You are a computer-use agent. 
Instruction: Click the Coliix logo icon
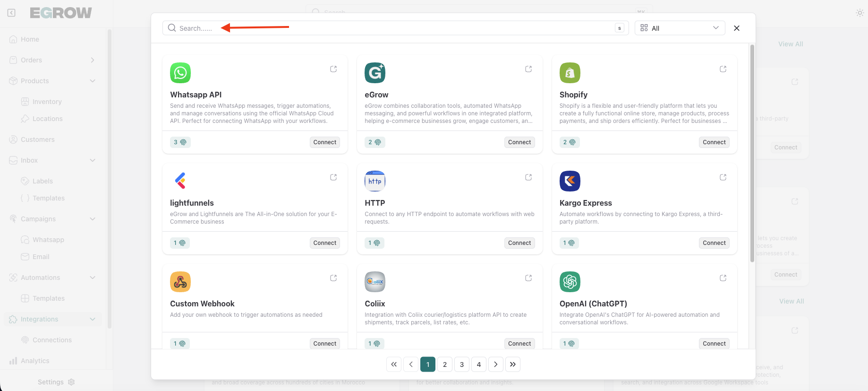click(x=375, y=282)
